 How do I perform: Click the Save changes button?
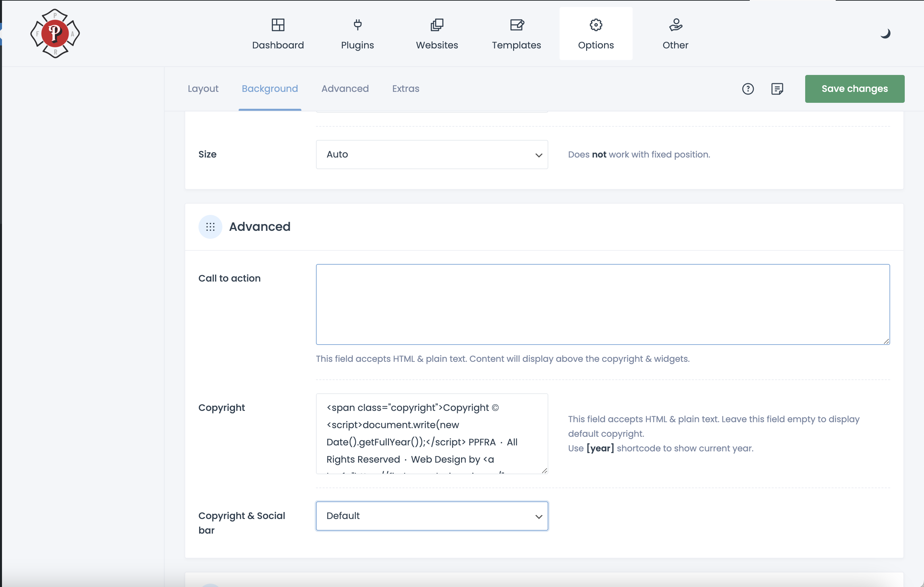pos(855,89)
